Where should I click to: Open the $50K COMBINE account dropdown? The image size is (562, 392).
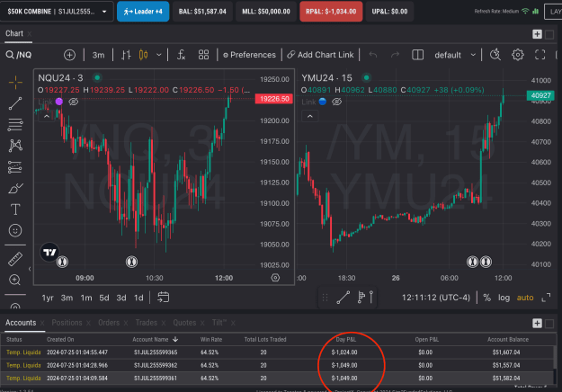coord(57,12)
